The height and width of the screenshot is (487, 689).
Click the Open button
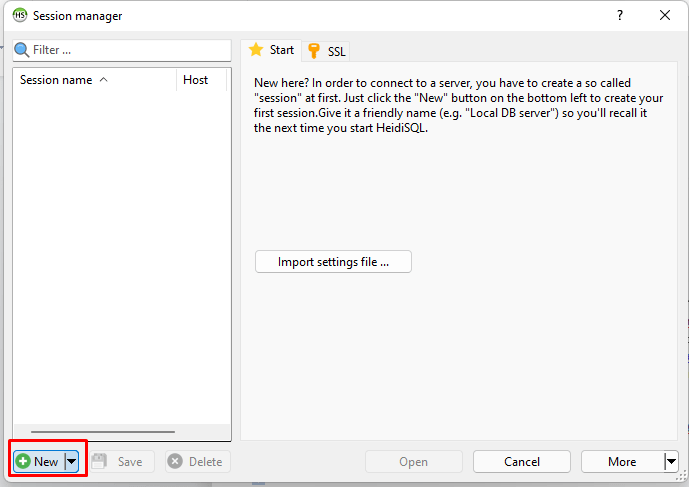(x=414, y=462)
